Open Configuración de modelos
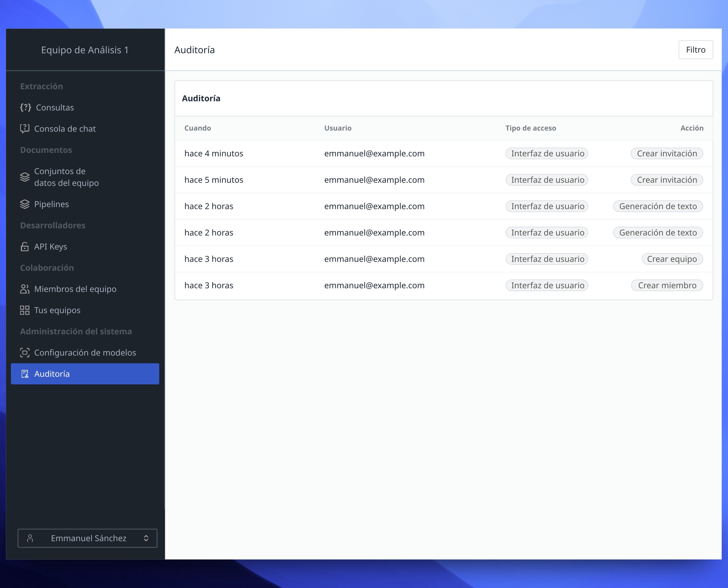This screenshot has width=728, height=588. point(85,353)
